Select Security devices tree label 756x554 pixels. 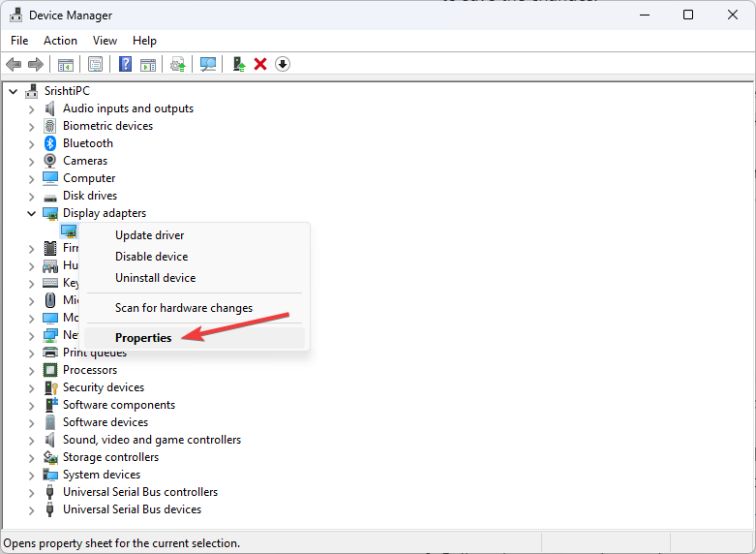coord(104,387)
